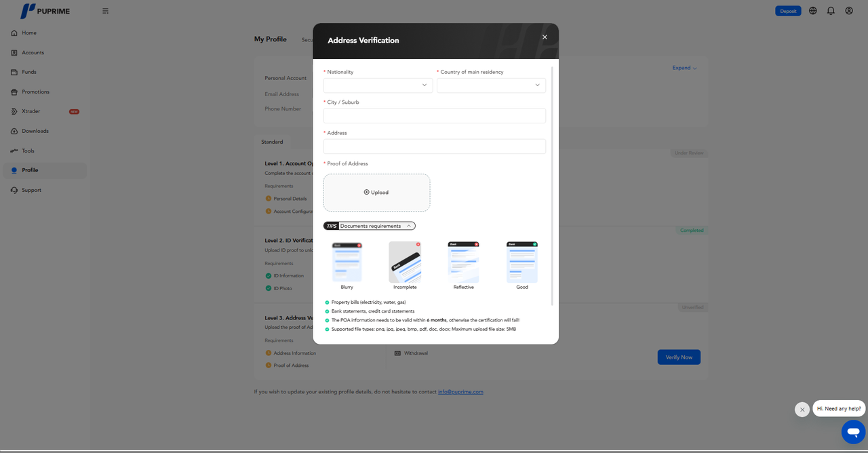Expand the Personal Account section
The image size is (868, 453).
tap(684, 68)
